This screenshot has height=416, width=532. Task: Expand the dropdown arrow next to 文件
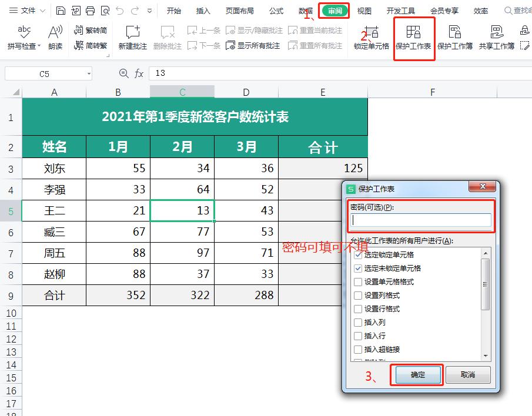click(43, 11)
